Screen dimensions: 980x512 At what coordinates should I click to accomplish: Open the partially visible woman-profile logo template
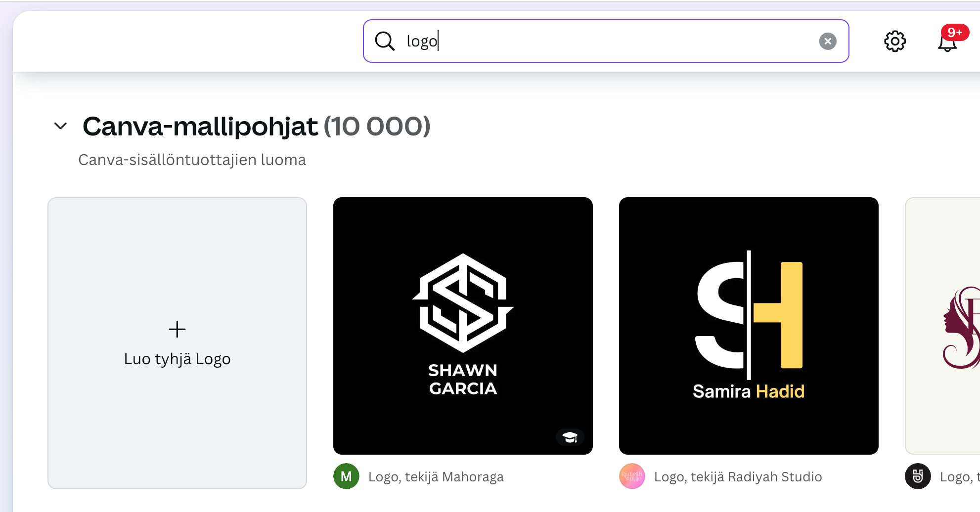pyautogui.click(x=943, y=325)
